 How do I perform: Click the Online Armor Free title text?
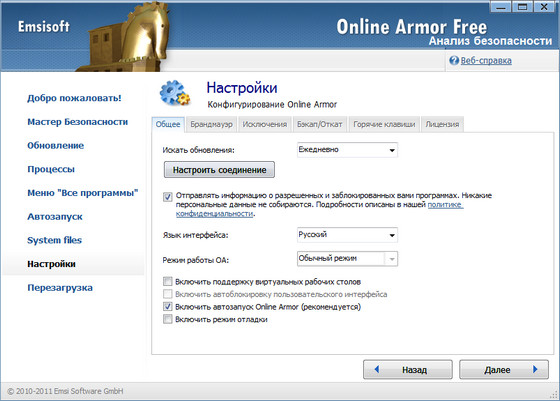click(411, 27)
